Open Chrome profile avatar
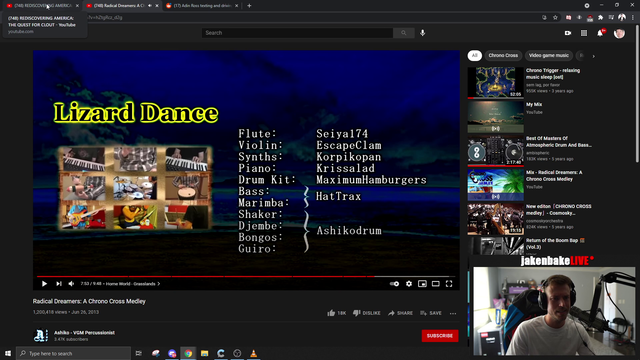Image resolution: width=640 pixels, height=360 pixels. coord(622,17)
